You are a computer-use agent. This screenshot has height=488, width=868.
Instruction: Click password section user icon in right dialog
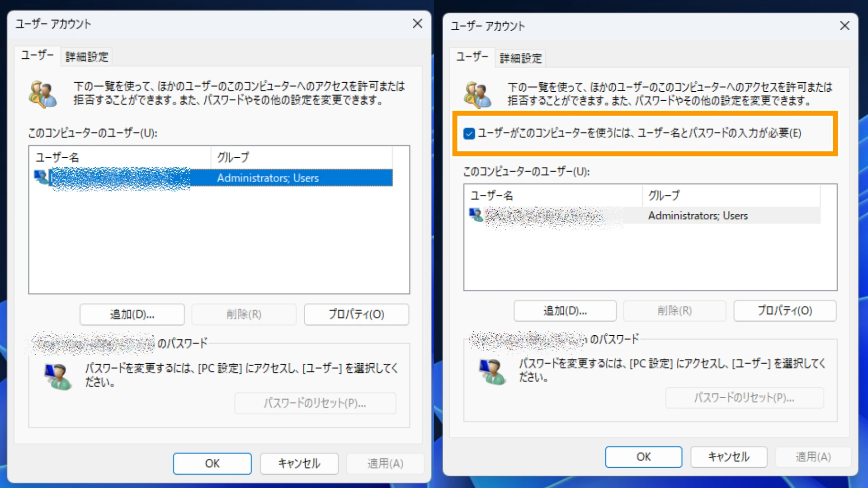pyautogui.click(x=492, y=371)
